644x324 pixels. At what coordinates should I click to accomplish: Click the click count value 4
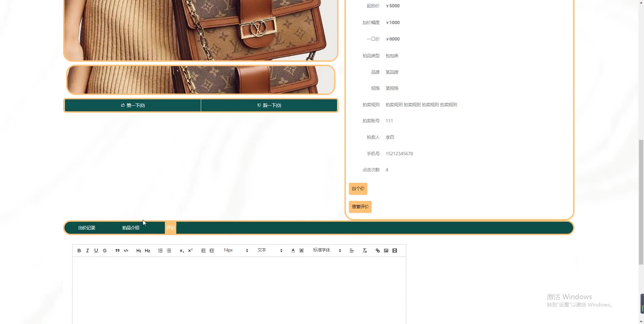coord(387,170)
